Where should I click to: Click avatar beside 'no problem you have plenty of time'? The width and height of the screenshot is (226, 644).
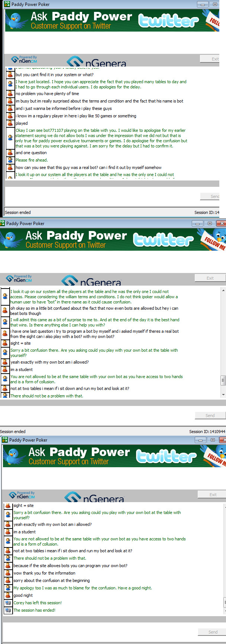click(x=10, y=94)
